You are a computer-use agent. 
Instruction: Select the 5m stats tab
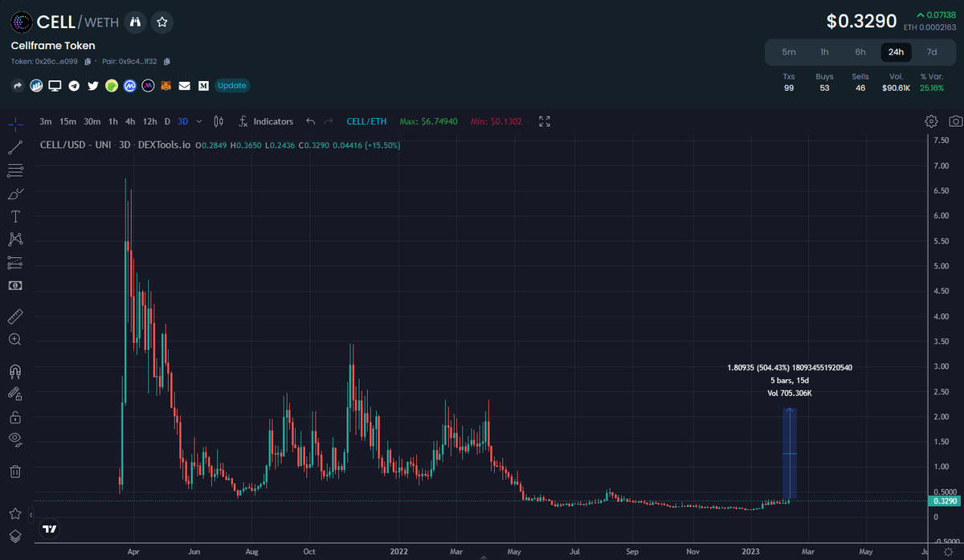click(789, 52)
